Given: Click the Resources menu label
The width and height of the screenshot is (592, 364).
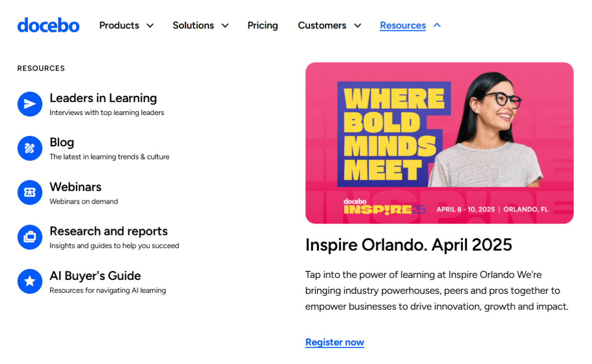Looking at the screenshot, I should [x=403, y=25].
